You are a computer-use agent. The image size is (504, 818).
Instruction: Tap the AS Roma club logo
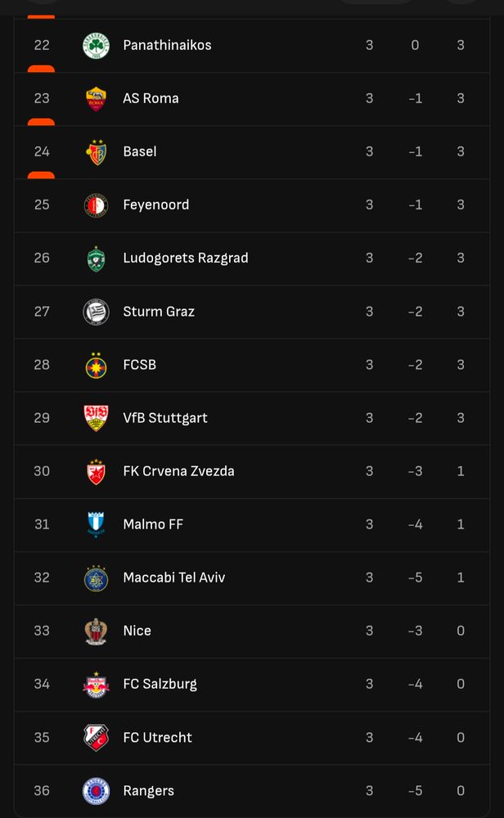click(x=96, y=99)
